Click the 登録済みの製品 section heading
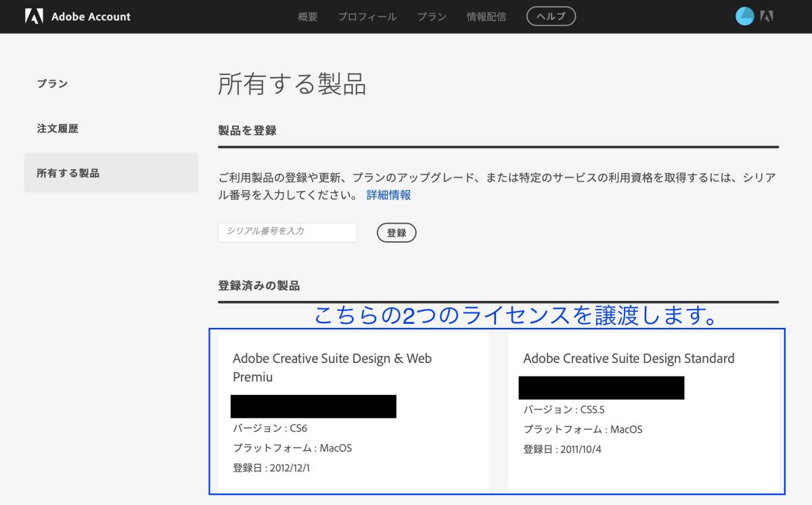 [258, 285]
